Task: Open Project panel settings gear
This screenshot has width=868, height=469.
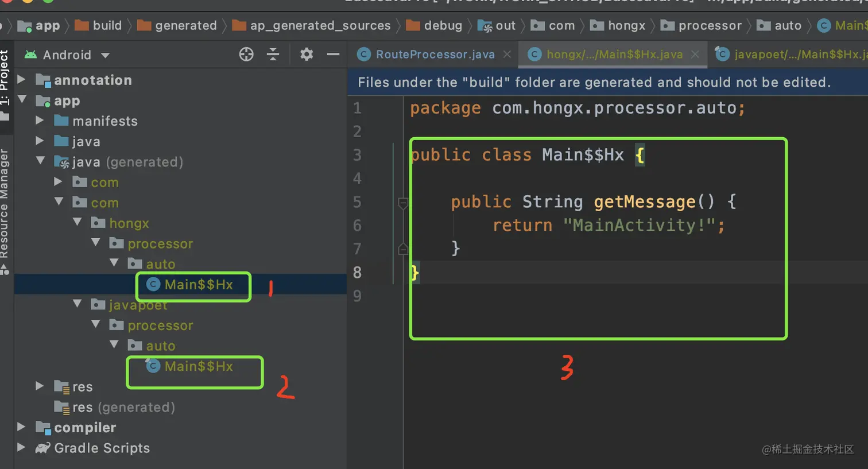Action: pos(307,55)
